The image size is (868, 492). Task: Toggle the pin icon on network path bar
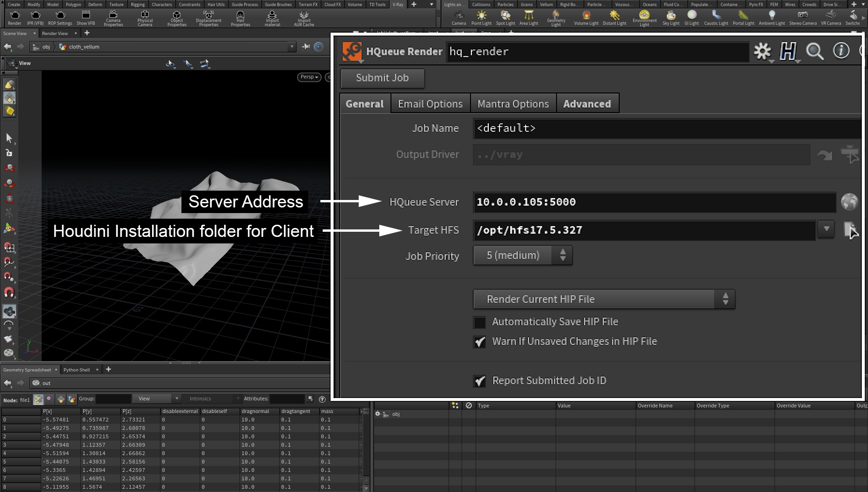coord(306,47)
